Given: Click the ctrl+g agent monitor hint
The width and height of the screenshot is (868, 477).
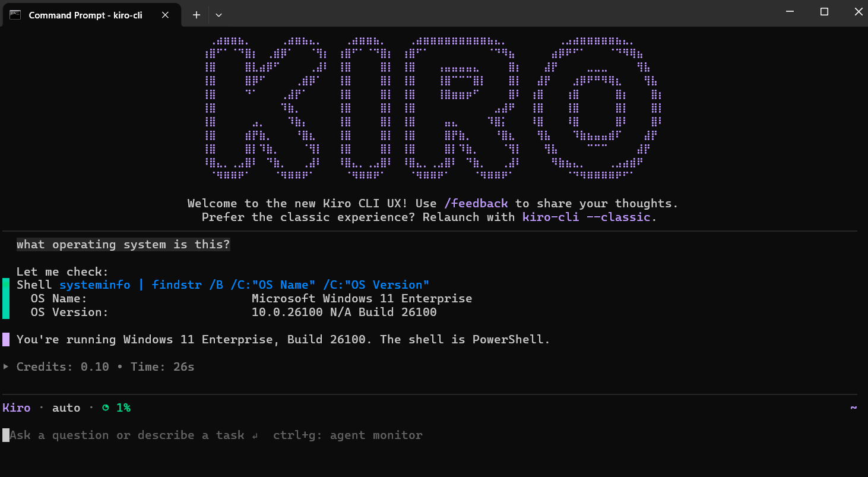Looking at the screenshot, I should click(x=347, y=435).
